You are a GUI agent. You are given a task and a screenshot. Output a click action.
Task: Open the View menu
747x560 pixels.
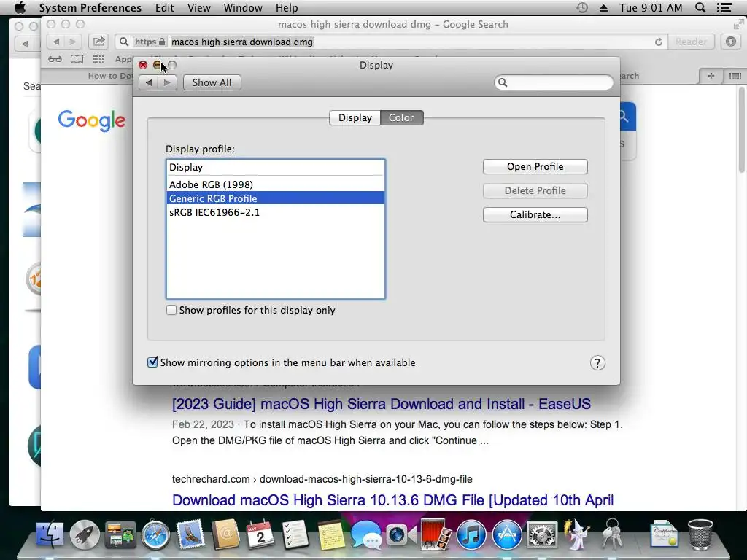click(198, 7)
